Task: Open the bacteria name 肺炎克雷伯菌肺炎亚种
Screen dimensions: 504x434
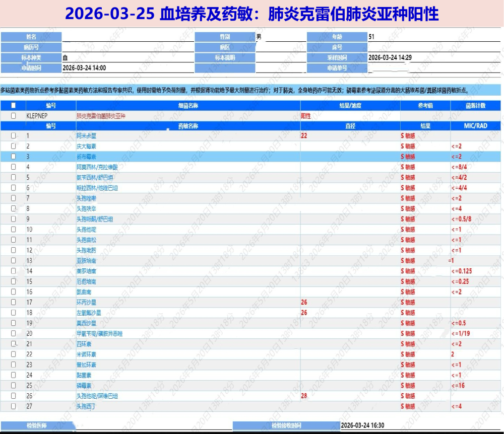Action: click(101, 116)
